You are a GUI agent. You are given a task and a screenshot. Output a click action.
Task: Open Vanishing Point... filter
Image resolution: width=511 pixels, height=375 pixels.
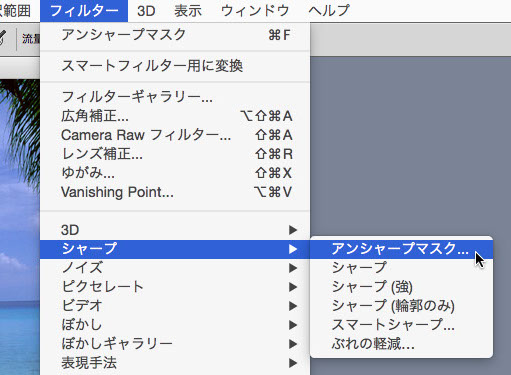click(175, 192)
